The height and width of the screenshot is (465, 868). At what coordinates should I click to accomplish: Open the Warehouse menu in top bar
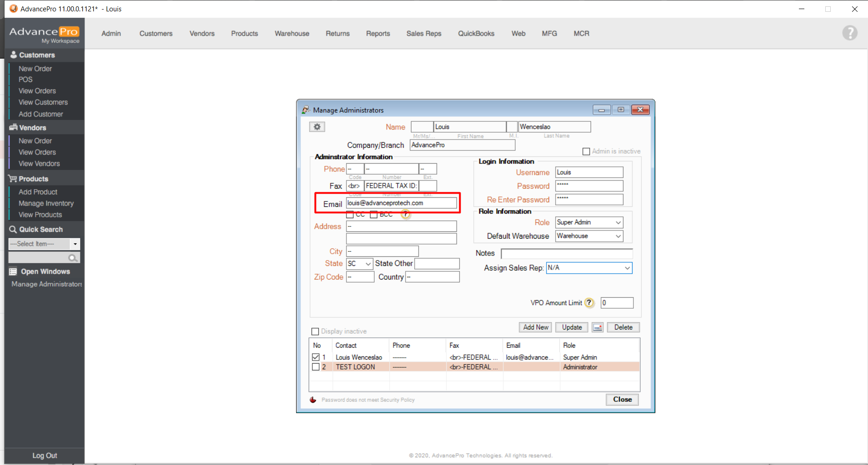pyautogui.click(x=291, y=34)
